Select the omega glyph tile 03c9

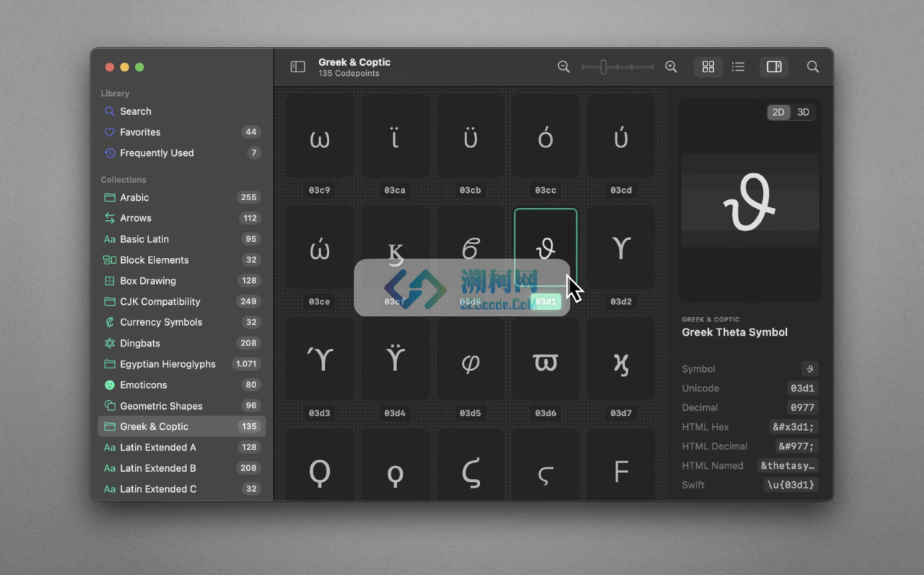(319, 137)
